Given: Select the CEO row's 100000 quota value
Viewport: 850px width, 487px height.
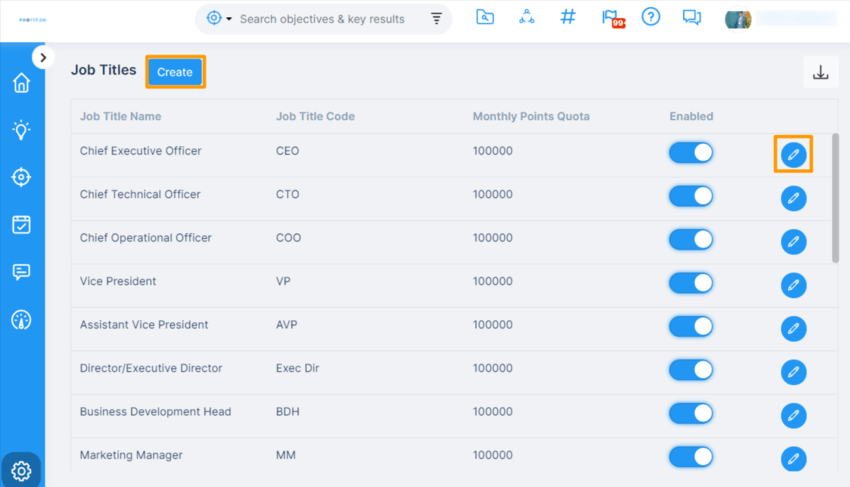Looking at the screenshot, I should click(x=492, y=151).
